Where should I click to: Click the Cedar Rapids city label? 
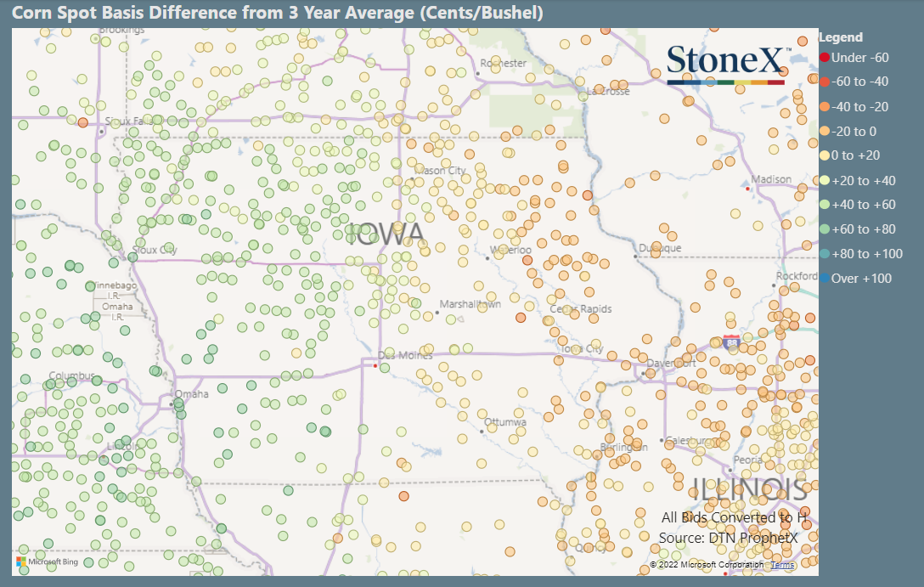pyautogui.click(x=580, y=309)
